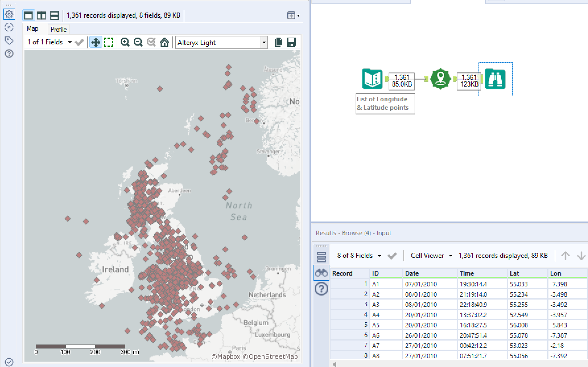Toggle the pan map tool

pos(96,42)
